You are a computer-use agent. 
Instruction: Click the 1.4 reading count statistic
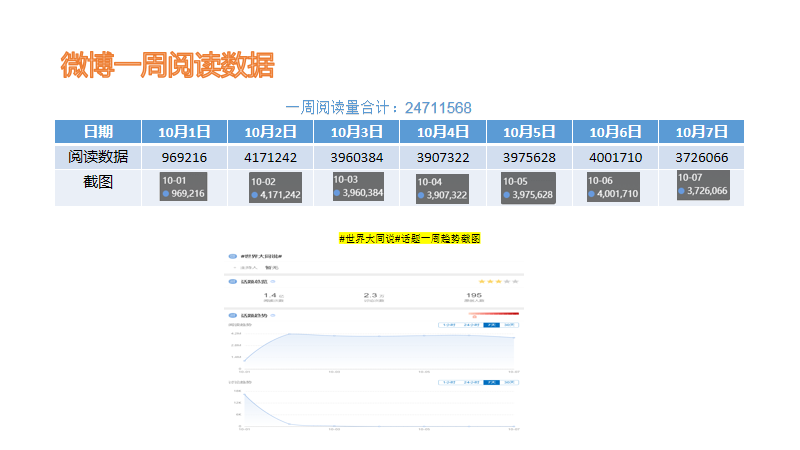pyautogui.click(x=273, y=296)
